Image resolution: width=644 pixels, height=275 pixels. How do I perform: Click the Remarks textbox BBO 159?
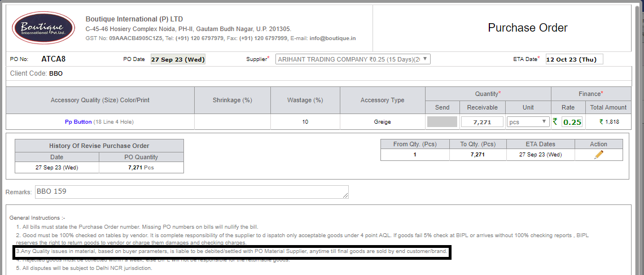tap(192, 191)
